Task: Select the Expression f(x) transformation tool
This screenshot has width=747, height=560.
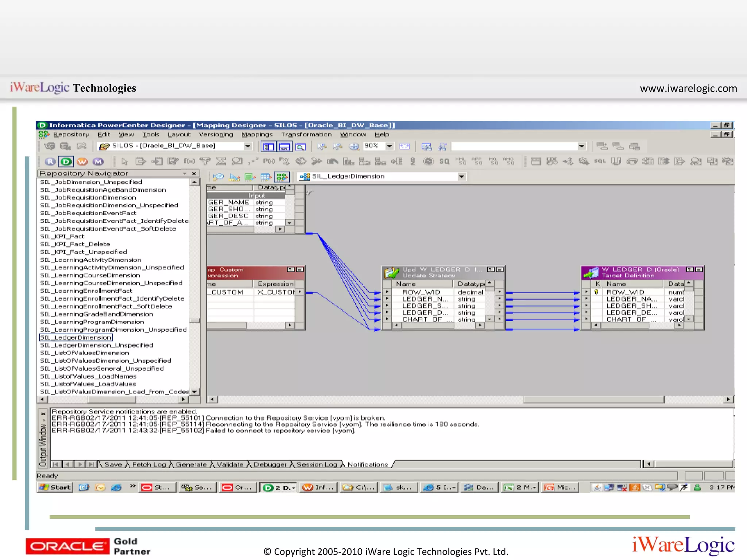Action: click(x=189, y=161)
